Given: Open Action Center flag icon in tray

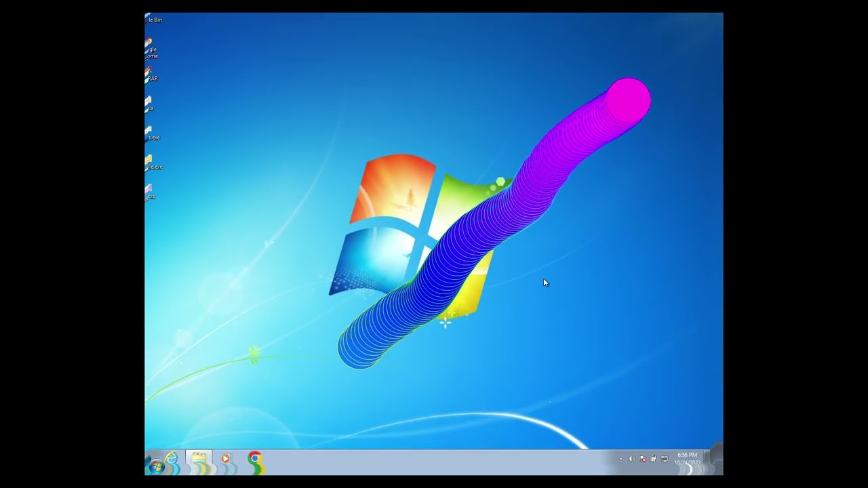Looking at the screenshot, I should pyautogui.click(x=643, y=459).
